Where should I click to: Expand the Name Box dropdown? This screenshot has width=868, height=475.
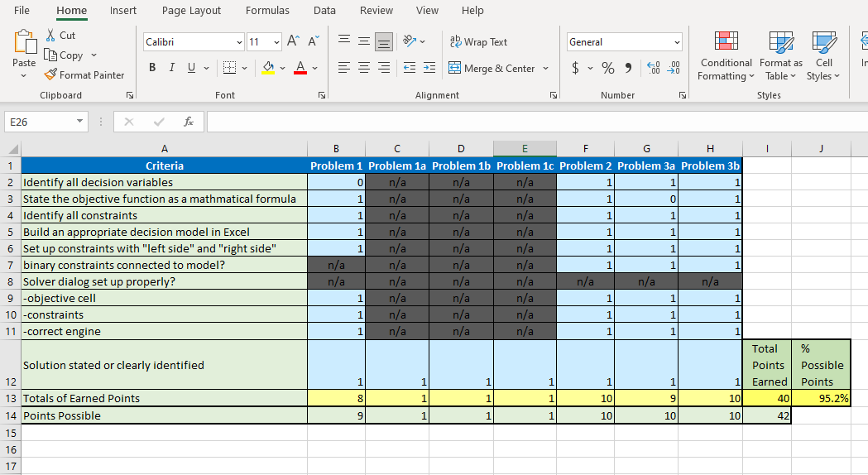click(x=79, y=122)
